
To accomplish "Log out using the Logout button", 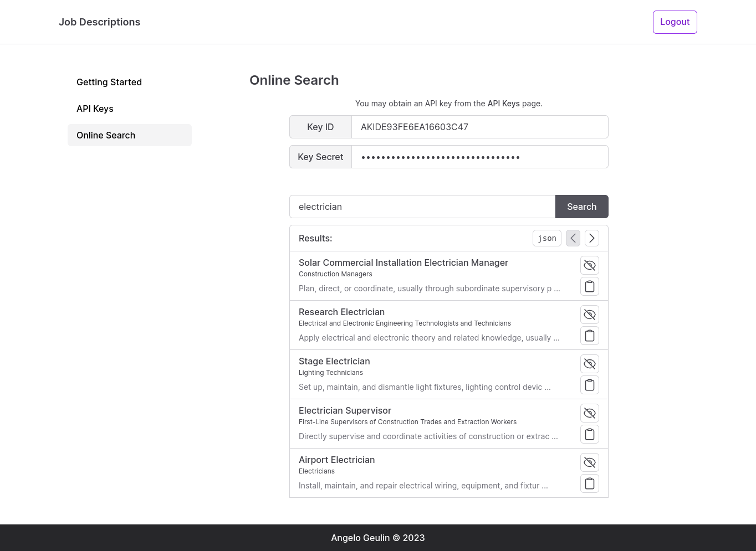I will (x=675, y=22).
